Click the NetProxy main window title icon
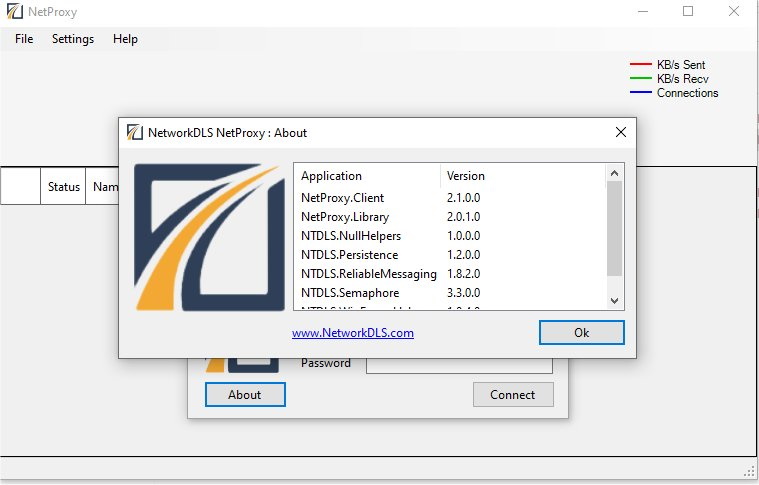 [15, 11]
